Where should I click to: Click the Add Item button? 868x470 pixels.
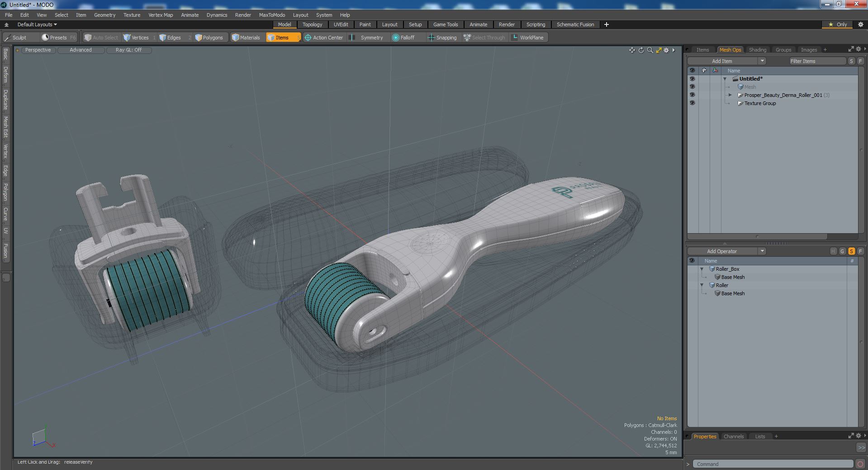[x=722, y=61]
